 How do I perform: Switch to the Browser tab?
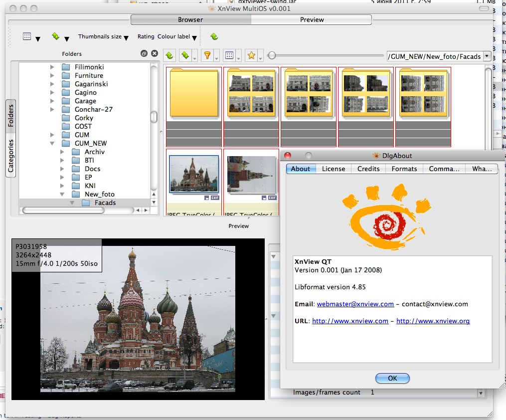(x=191, y=19)
